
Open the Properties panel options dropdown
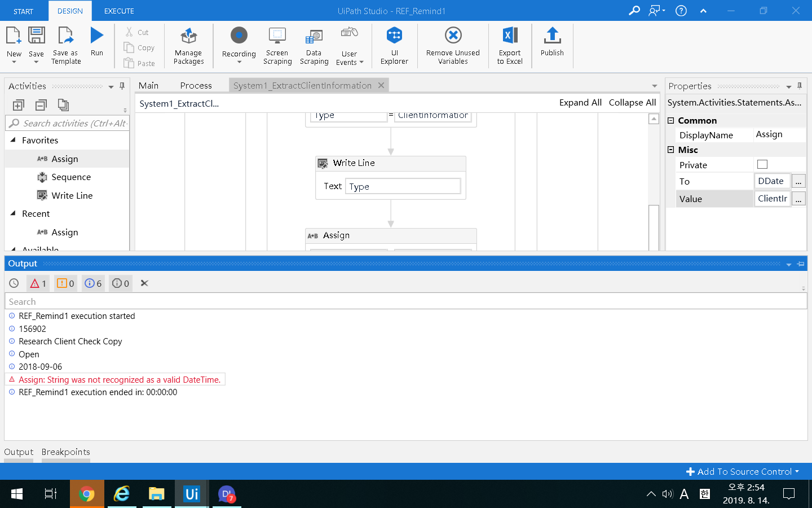[x=789, y=87]
